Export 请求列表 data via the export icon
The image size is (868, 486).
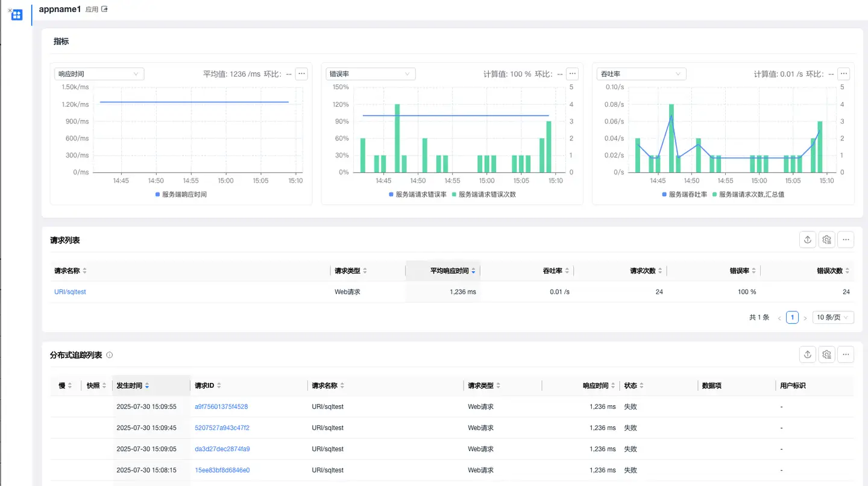click(808, 239)
